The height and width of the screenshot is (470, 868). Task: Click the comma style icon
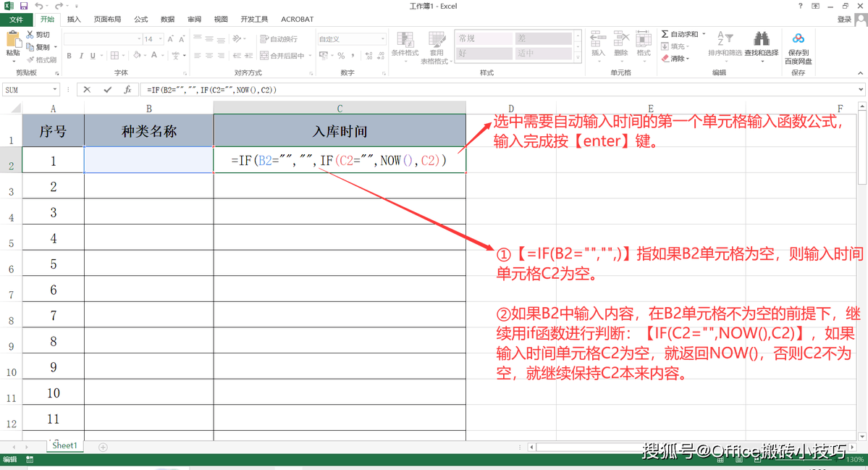pyautogui.click(x=353, y=55)
